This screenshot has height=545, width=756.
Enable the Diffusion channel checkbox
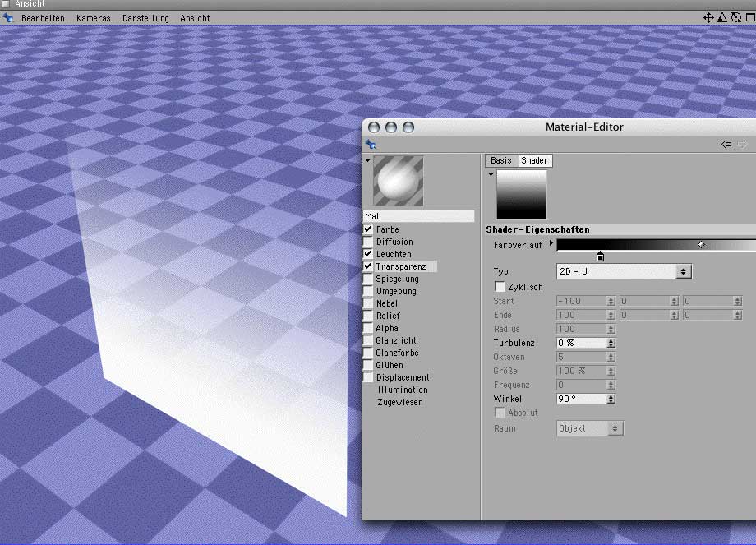(x=368, y=242)
